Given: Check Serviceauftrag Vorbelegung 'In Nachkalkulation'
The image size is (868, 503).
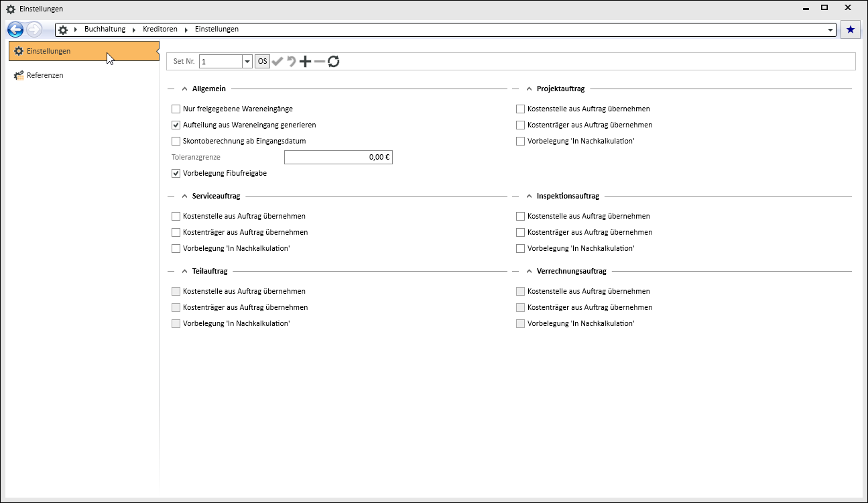Looking at the screenshot, I should point(176,248).
